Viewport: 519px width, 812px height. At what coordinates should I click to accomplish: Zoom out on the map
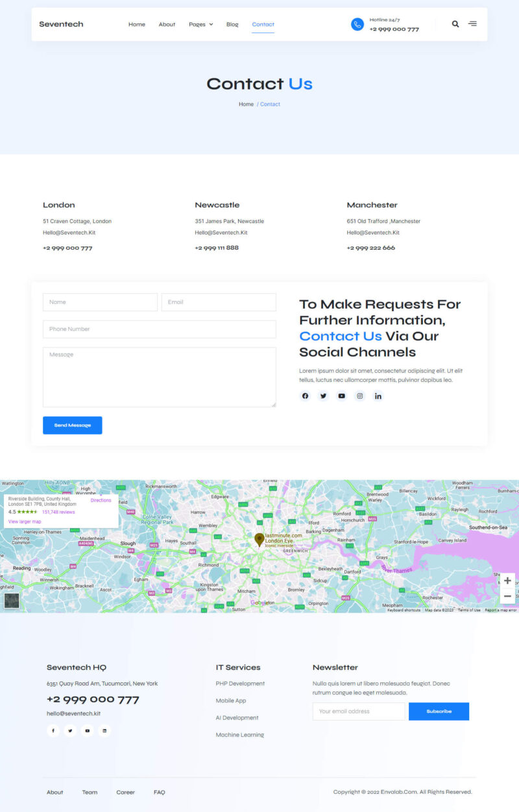click(x=507, y=596)
